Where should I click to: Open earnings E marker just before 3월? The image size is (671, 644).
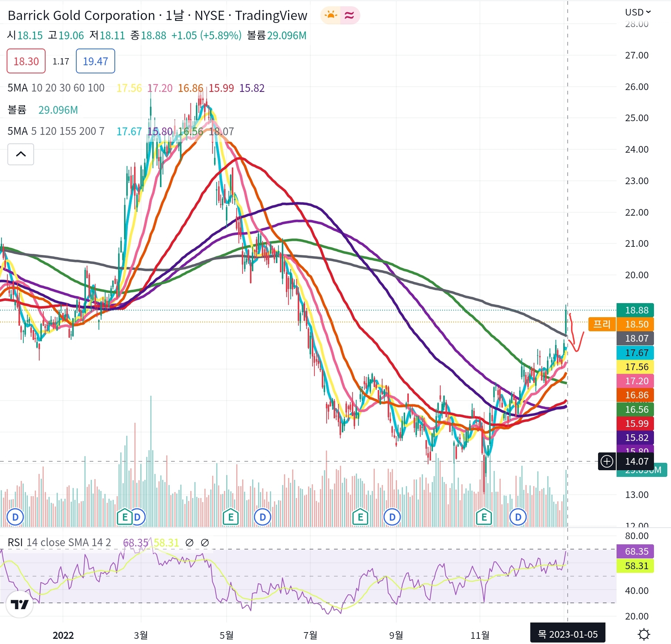point(125,517)
